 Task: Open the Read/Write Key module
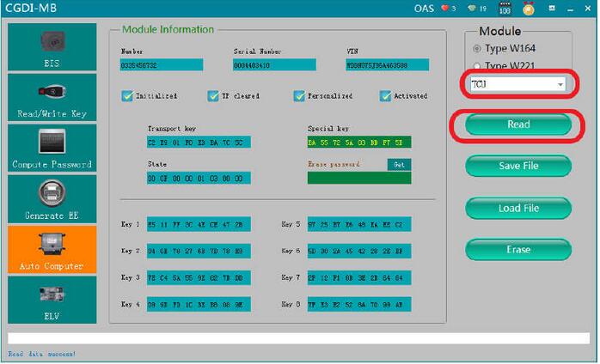[52, 98]
